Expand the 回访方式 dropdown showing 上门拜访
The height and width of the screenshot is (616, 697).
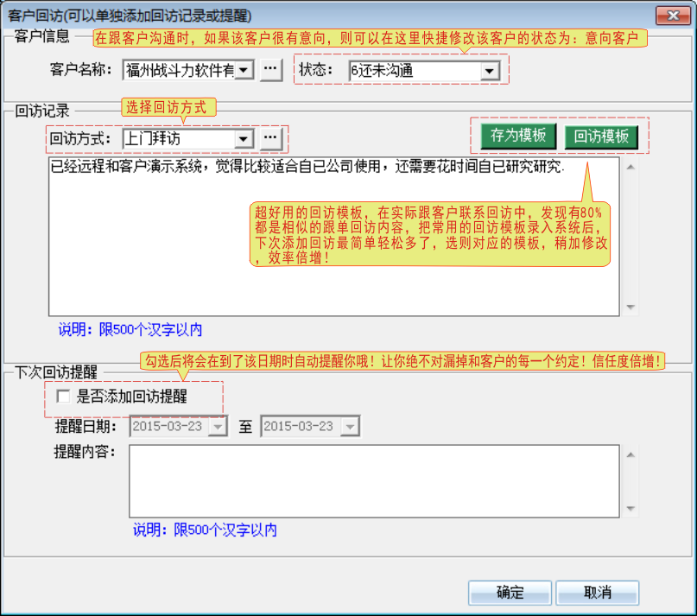click(244, 139)
